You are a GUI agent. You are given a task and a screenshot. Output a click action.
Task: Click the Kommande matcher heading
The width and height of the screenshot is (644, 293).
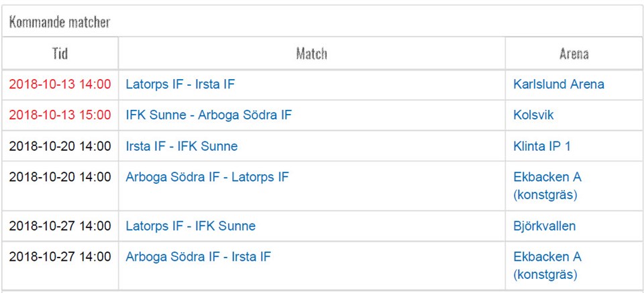point(59,22)
